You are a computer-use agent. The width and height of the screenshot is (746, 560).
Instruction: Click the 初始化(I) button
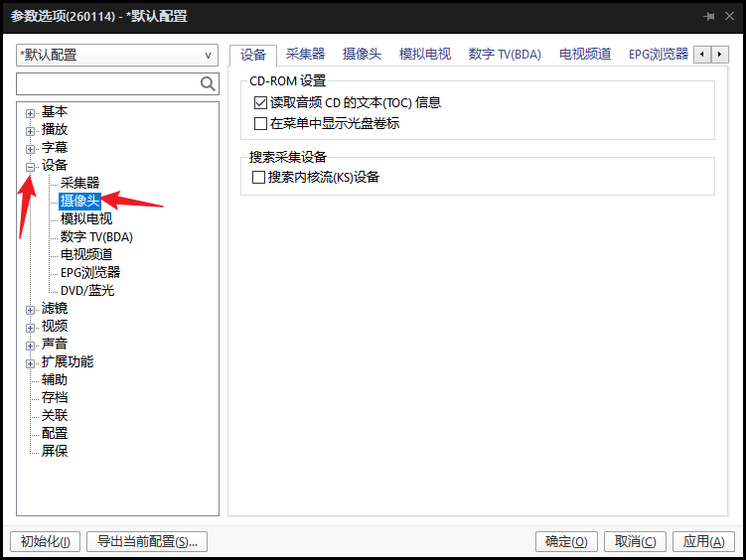[x=45, y=541]
